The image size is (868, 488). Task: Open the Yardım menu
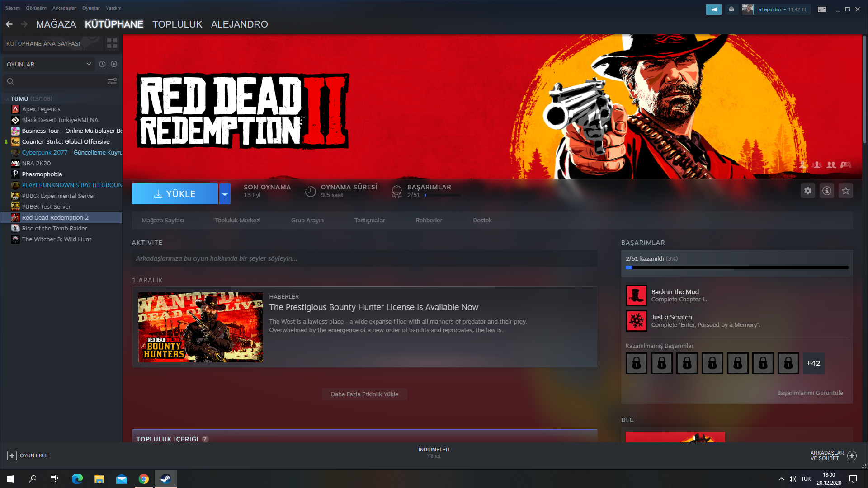[x=113, y=8]
